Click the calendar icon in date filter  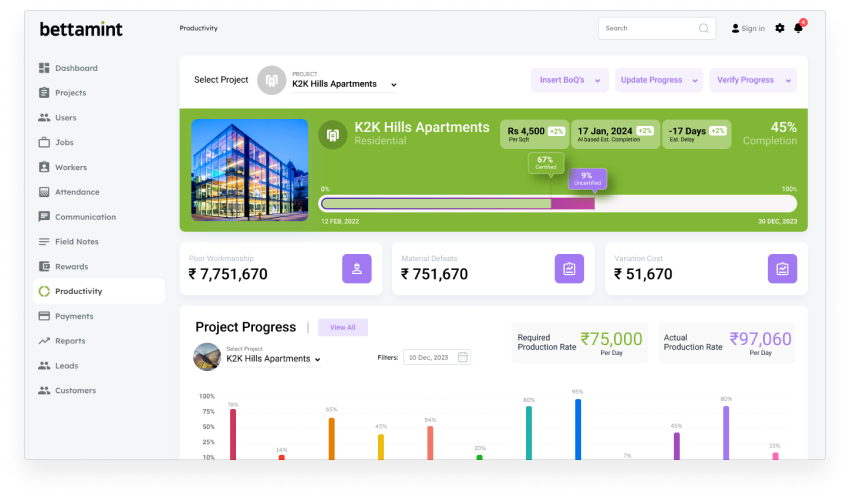tap(462, 357)
